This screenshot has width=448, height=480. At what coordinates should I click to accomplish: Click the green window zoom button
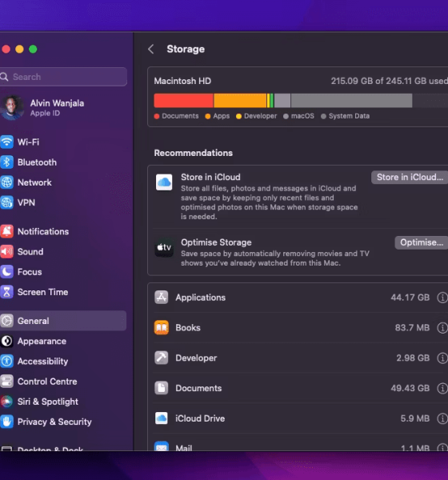coord(33,49)
